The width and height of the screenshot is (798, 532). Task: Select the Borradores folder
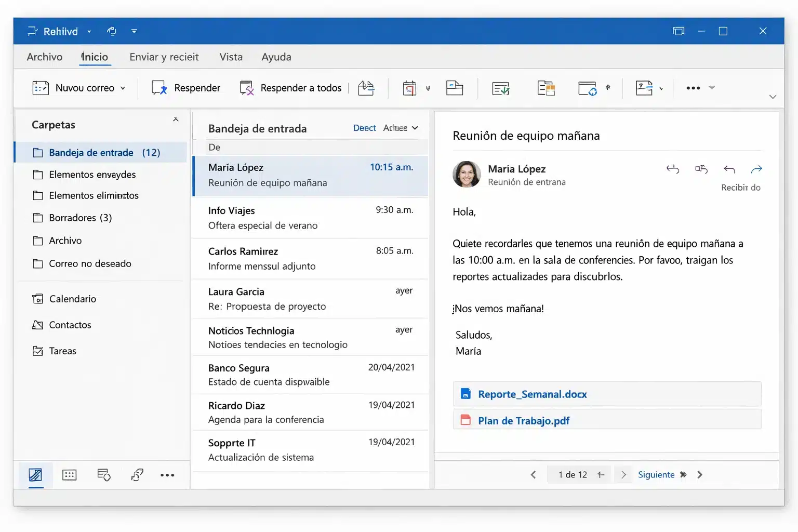[x=80, y=218]
